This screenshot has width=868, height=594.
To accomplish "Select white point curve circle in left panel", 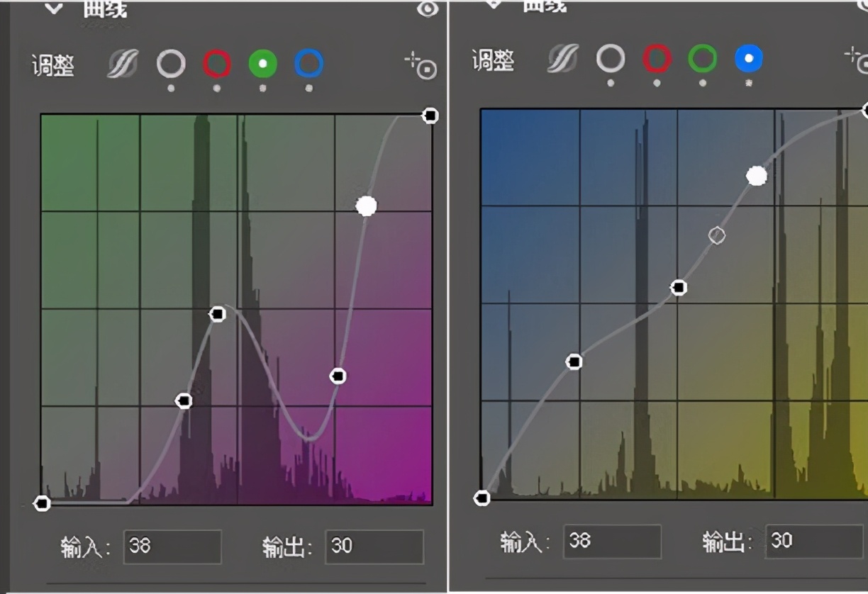I will 171,65.
